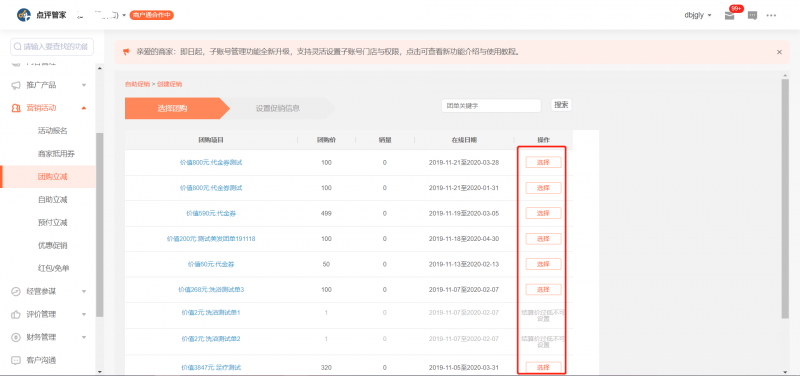Click the 团购价 column header
800x376 pixels.
[326, 139]
